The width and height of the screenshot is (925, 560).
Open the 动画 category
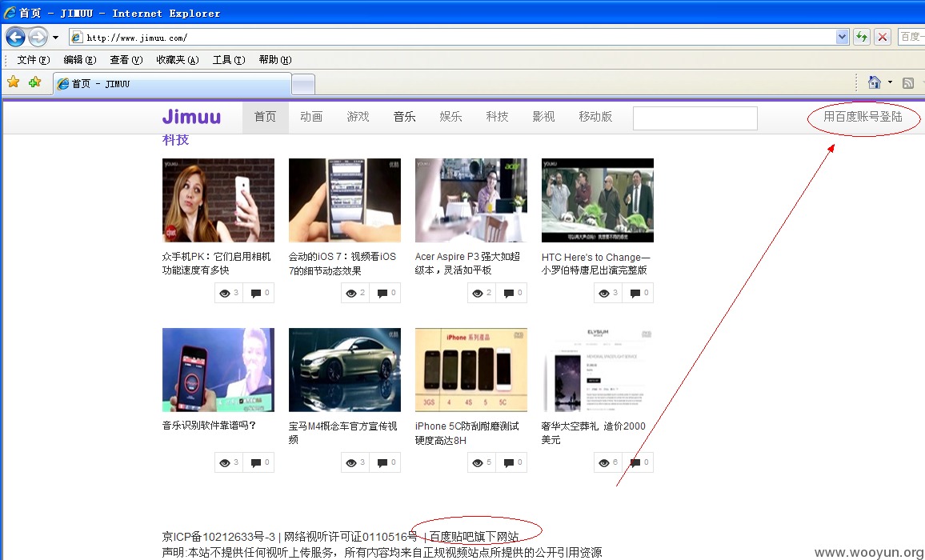(311, 117)
